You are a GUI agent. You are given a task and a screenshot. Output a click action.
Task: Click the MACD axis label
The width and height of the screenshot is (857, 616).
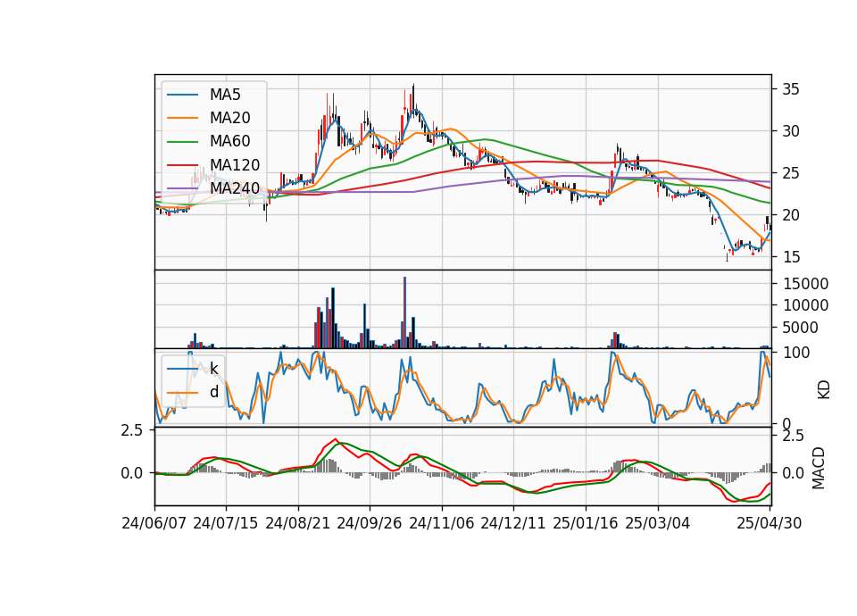click(819, 469)
